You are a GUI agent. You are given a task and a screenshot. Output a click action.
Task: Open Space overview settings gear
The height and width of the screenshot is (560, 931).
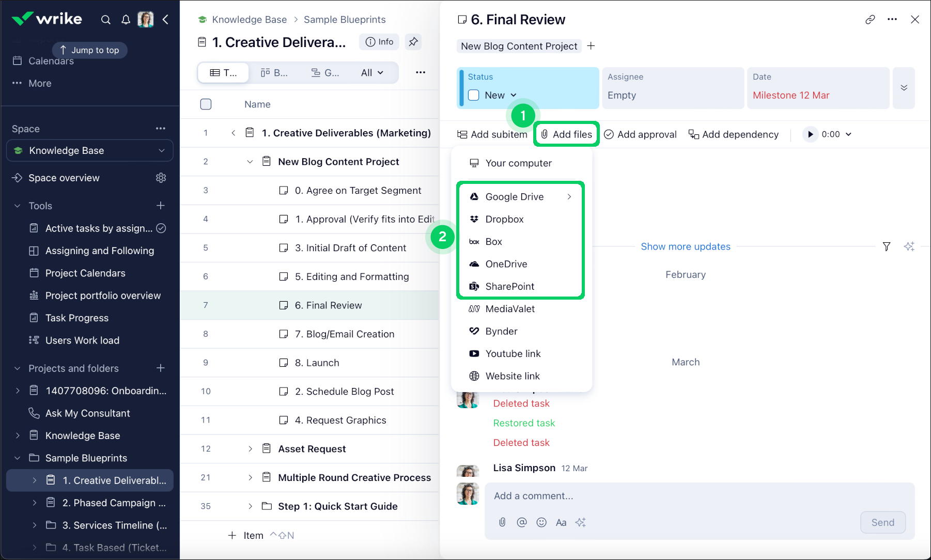coord(161,178)
